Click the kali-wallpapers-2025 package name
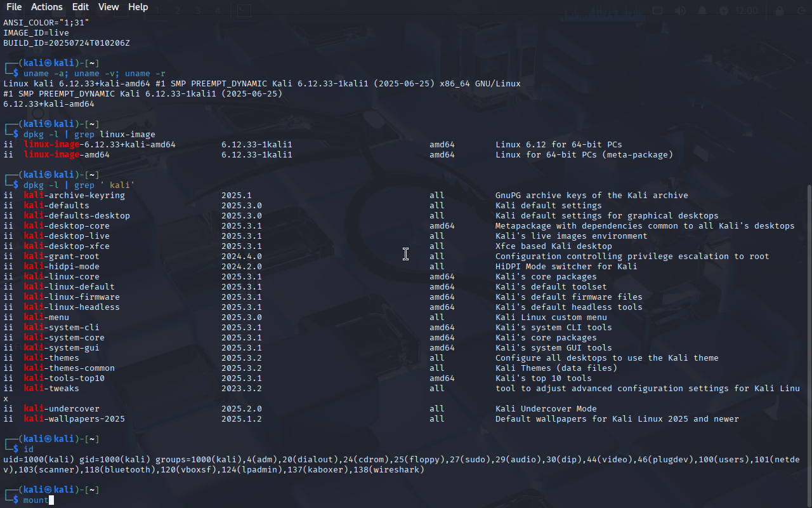Image resolution: width=812 pixels, height=508 pixels. (74, 419)
